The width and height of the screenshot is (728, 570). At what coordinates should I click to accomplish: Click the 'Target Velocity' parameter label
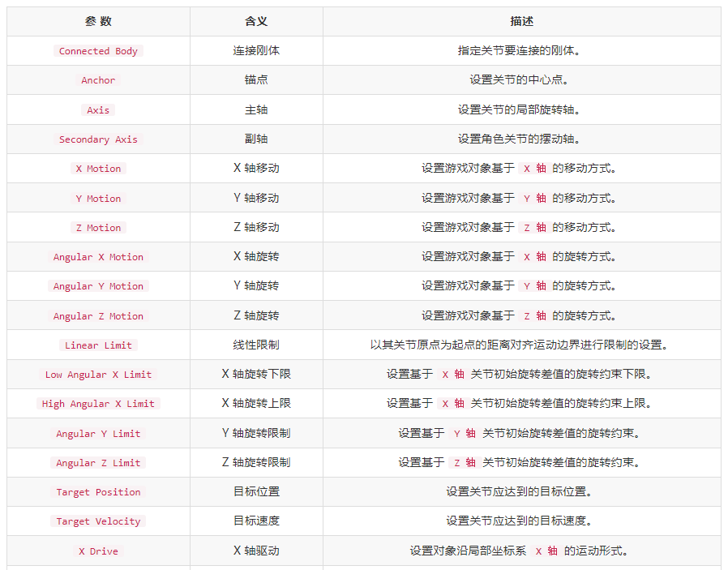[x=98, y=521]
